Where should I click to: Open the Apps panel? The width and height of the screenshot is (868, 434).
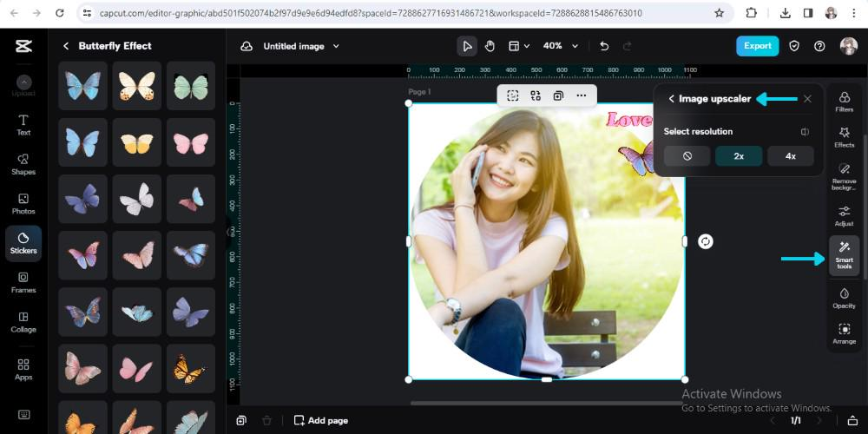pos(23,369)
